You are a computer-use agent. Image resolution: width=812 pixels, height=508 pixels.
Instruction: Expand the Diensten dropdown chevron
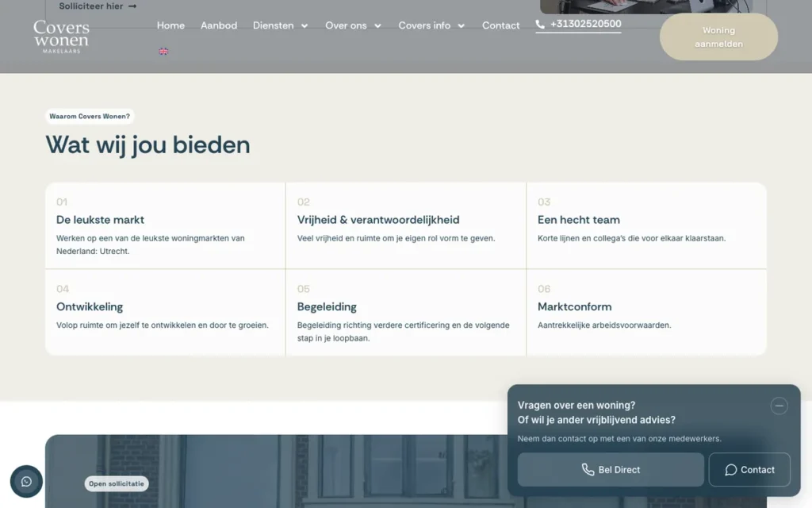point(304,26)
